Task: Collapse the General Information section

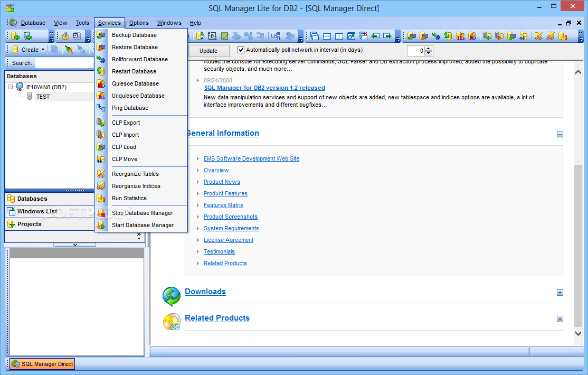Action: pos(560,134)
